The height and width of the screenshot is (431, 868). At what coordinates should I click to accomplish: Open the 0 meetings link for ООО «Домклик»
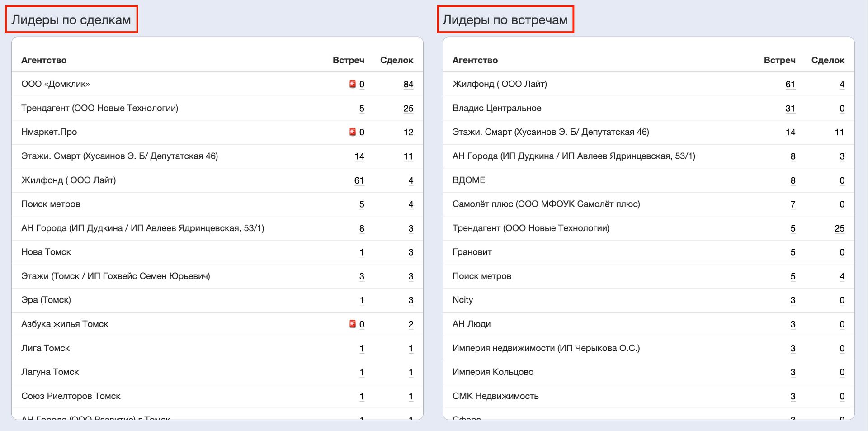(x=362, y=84)
